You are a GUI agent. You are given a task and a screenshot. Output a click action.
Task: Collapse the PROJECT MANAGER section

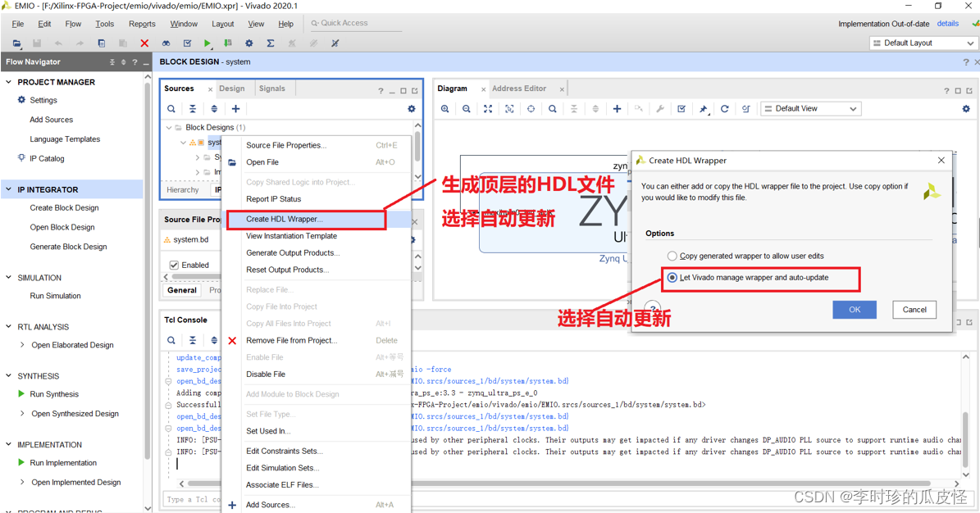[x=9, y=82]
